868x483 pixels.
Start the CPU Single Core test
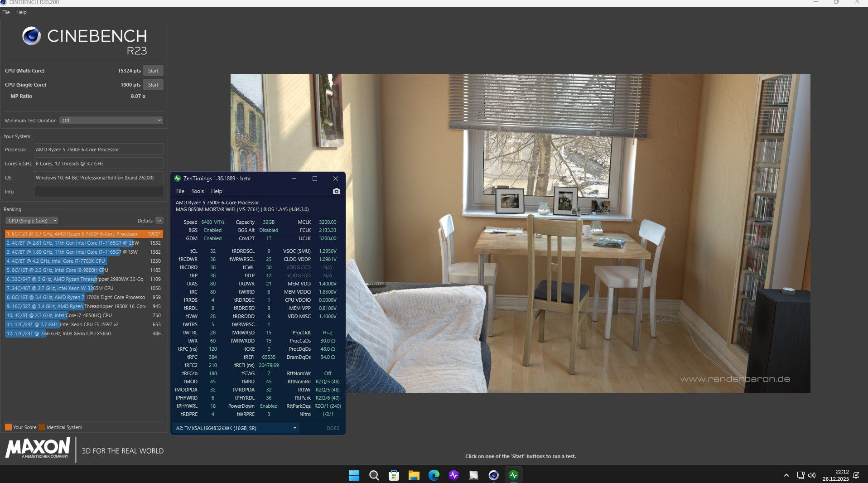[153, 85]
